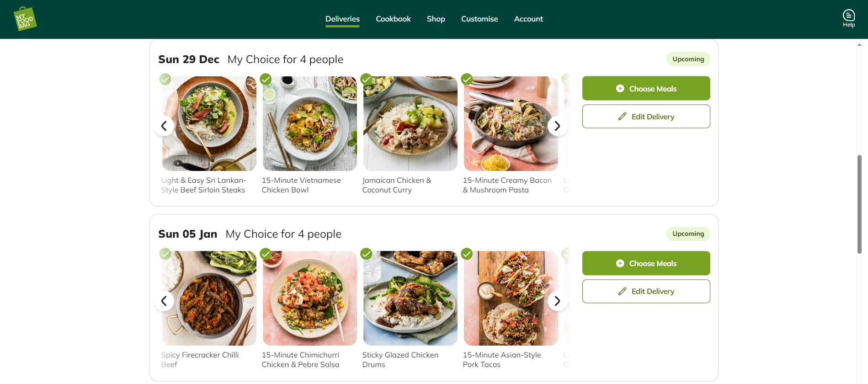Toggle checkmark on Jamaican Chicken & Coconut Curry

366,79
